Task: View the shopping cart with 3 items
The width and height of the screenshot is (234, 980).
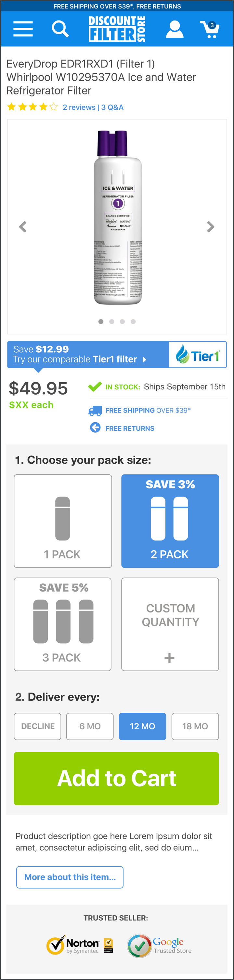Action: coord(209,29)
